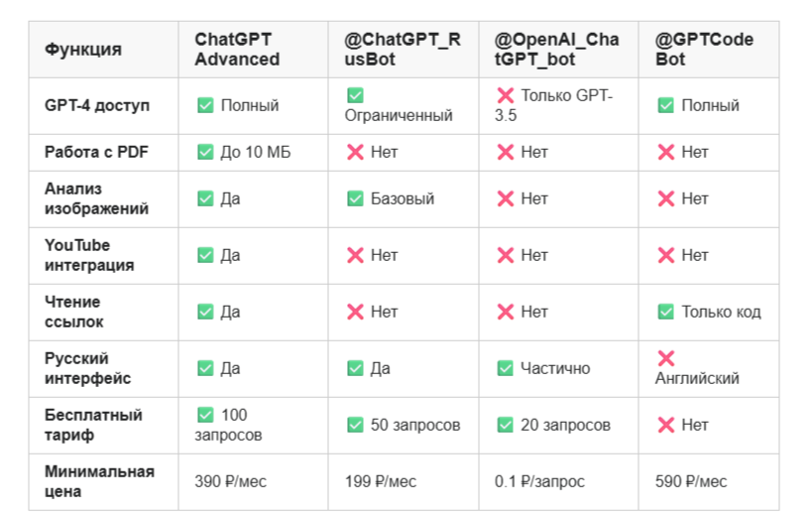Click the green check beside Только код
Image resolution: width=812 pixels, height=515 pixels.
666,312
